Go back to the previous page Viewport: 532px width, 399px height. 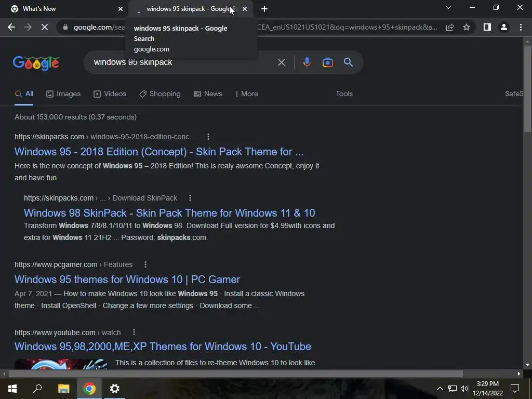pos(11,27)
